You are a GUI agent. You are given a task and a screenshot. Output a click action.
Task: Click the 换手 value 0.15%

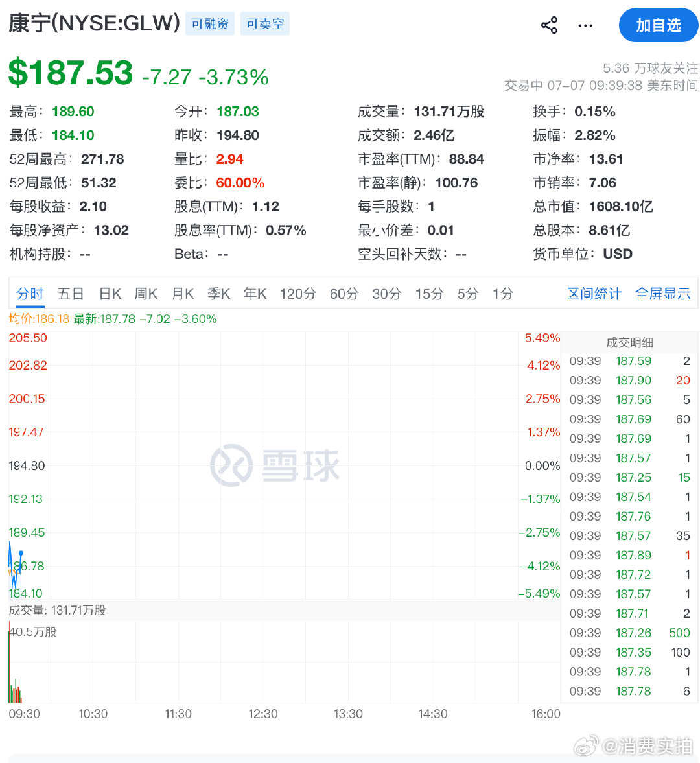(x=595, y=112)
